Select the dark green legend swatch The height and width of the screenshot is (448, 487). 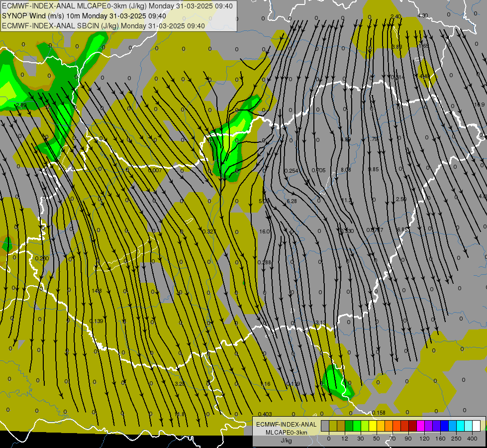pos(349,426)
